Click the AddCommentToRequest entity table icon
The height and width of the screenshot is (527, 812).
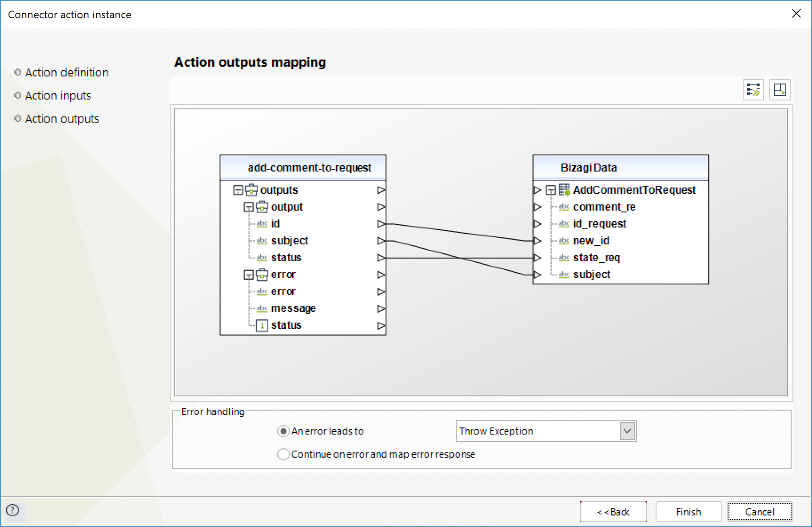(564, 190)
